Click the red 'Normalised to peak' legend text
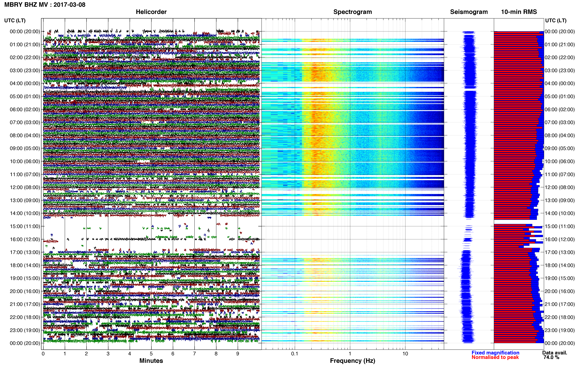 pyautogui.click(x=495, y=357)
